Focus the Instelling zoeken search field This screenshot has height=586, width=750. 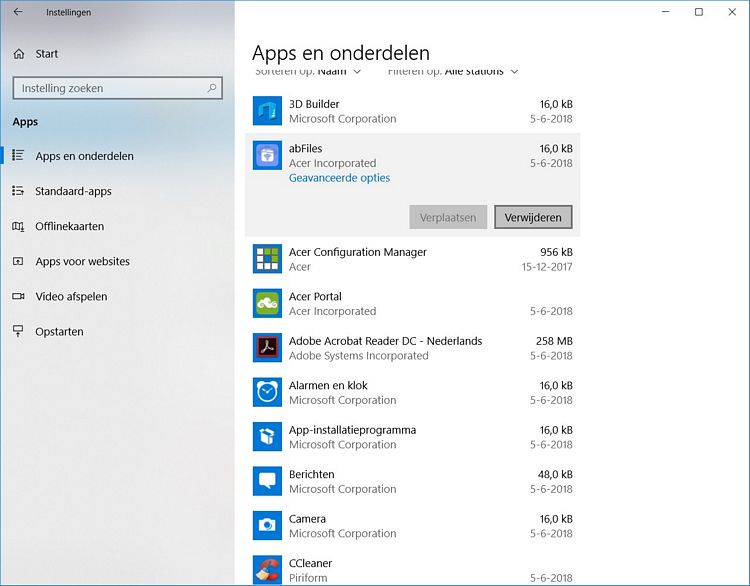(x=117, y=88)
